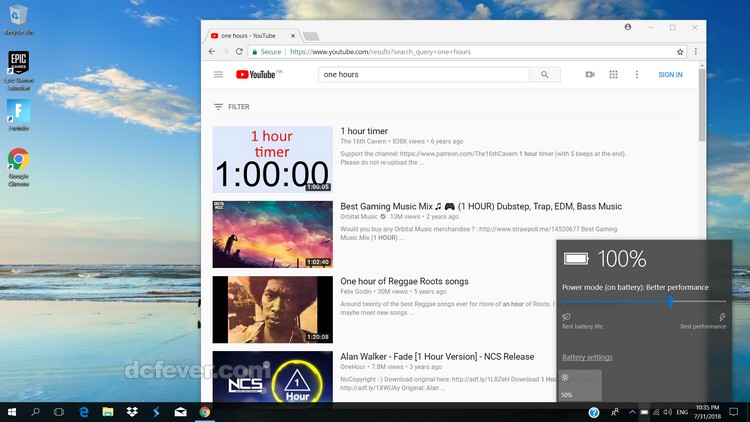
Task: Open the Mail app on taskbar
Action: 180,412
